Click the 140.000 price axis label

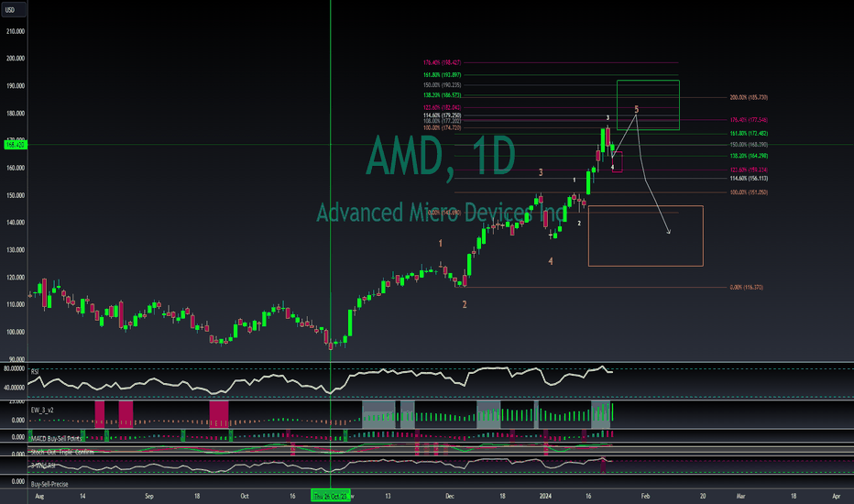pos(16,223)
